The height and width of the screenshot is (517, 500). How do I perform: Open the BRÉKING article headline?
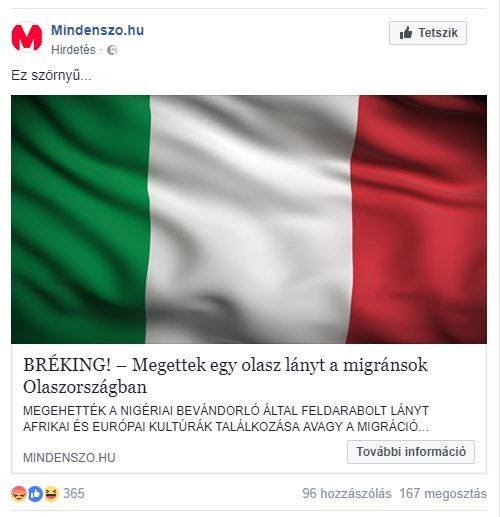tap(225, 376)
